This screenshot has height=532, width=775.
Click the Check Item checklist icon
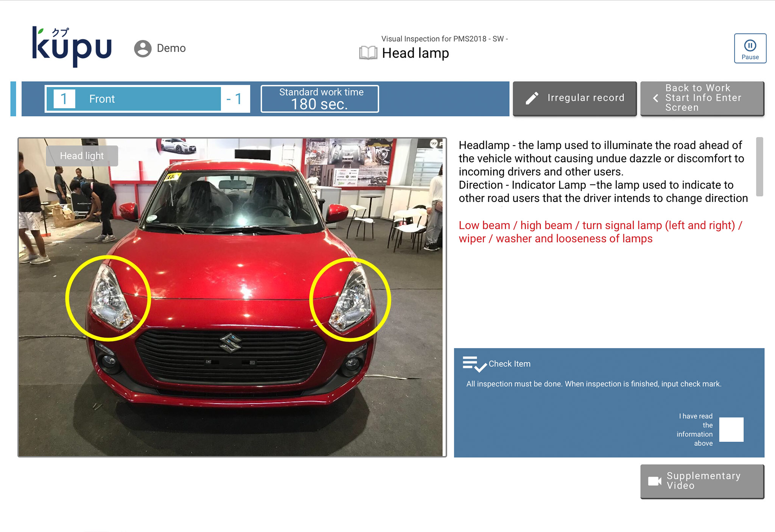[x=474, y=364]
